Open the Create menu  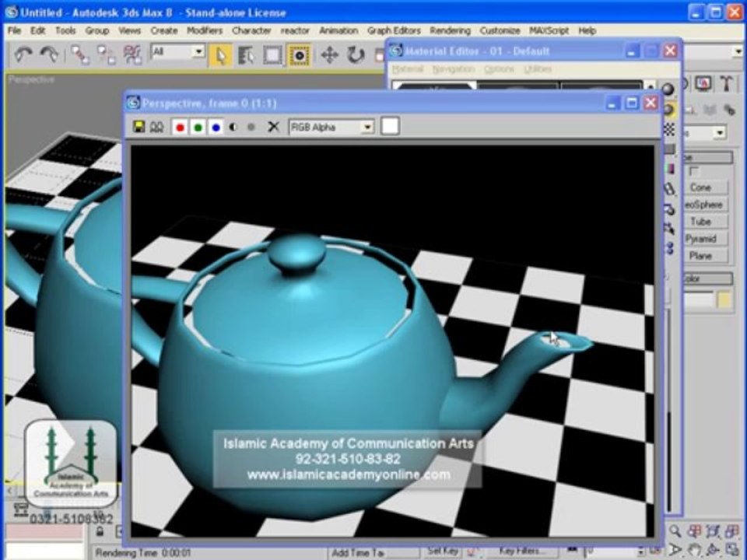point(164,30)
